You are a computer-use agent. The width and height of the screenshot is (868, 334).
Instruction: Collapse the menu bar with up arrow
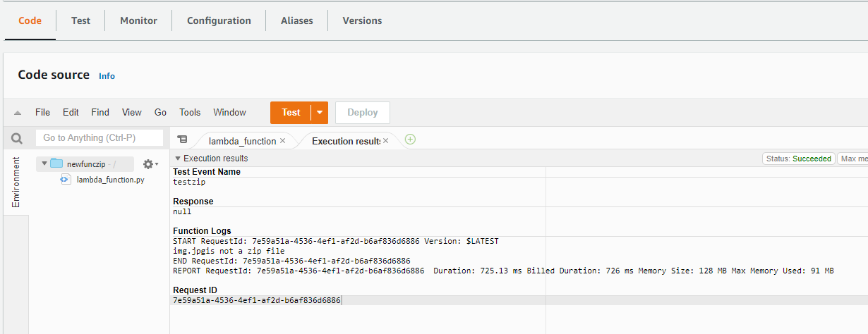18,113
